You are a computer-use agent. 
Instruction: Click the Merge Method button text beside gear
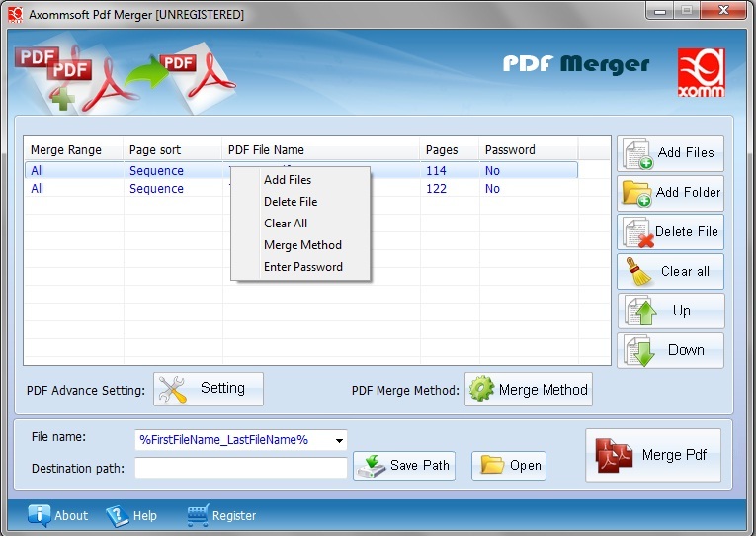[x=543, y=390]
